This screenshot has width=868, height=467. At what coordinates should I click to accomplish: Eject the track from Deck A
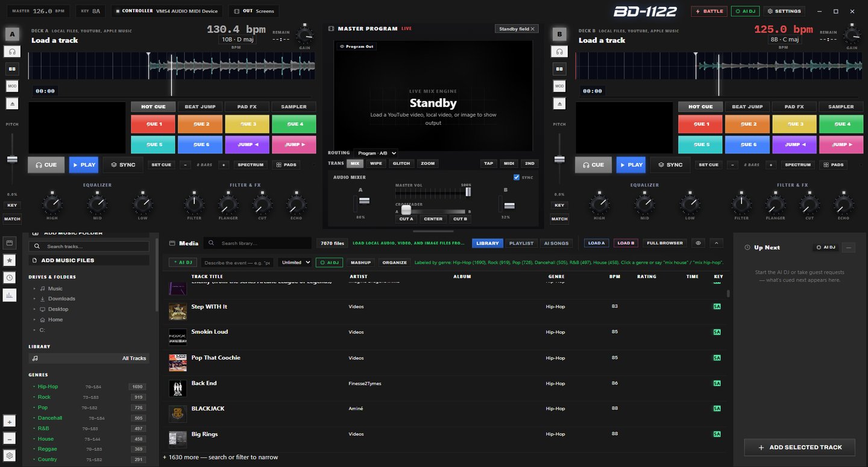13,104
